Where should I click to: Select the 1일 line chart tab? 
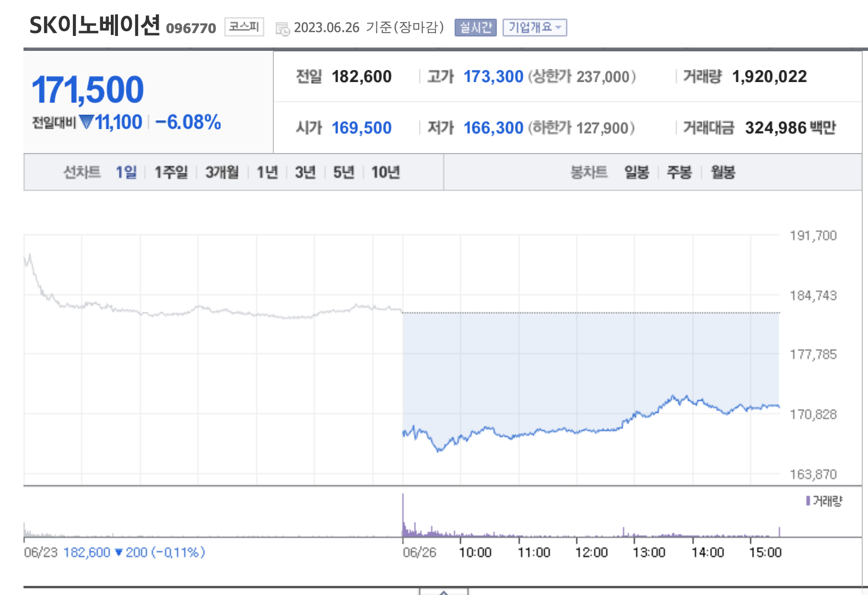pos(126,172)
